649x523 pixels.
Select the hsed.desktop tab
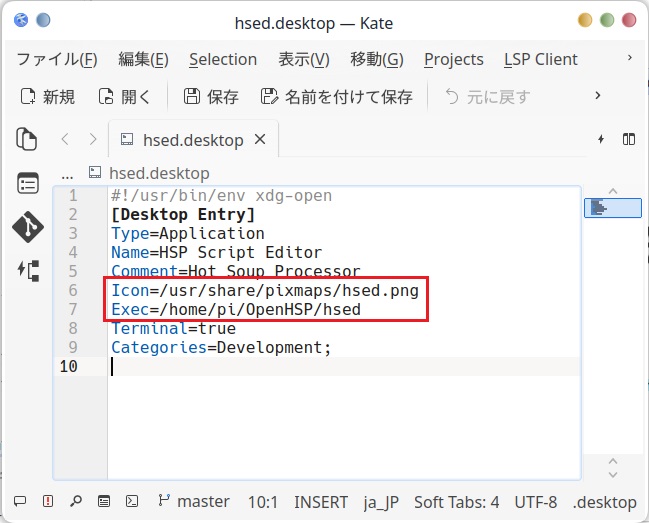click(x=193, y=140)
